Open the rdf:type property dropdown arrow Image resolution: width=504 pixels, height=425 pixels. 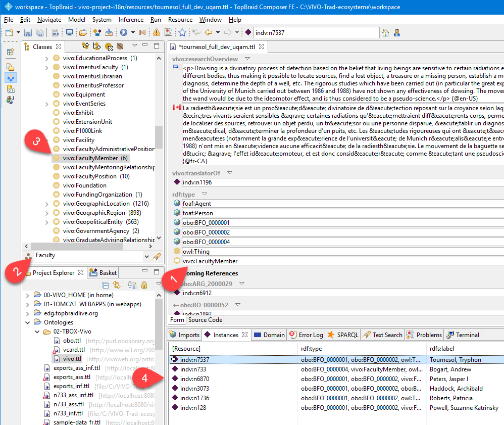[205, 194]
